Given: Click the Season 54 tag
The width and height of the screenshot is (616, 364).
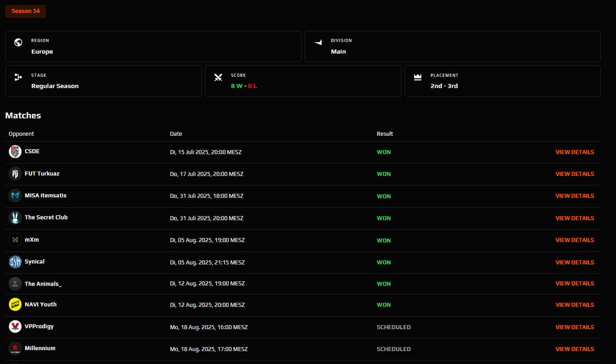Looking at the screenshot, I should pos(26,11).
